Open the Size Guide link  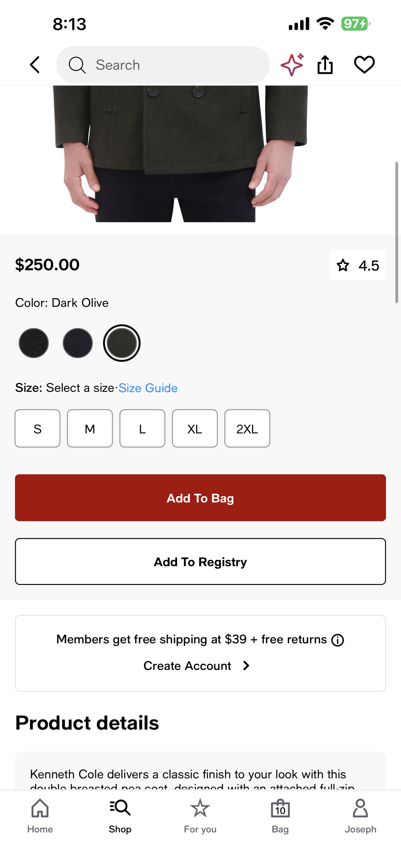coord(148,388)
